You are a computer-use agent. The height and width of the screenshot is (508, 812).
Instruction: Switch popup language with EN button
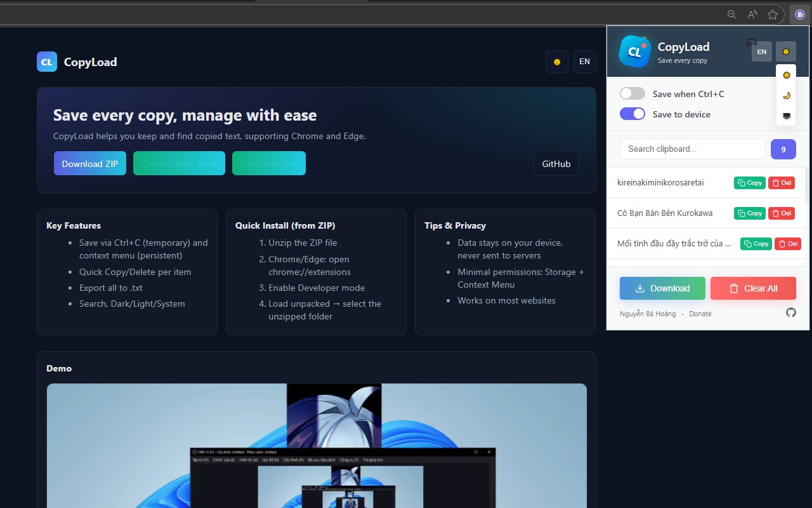click(x=762, y=51)
